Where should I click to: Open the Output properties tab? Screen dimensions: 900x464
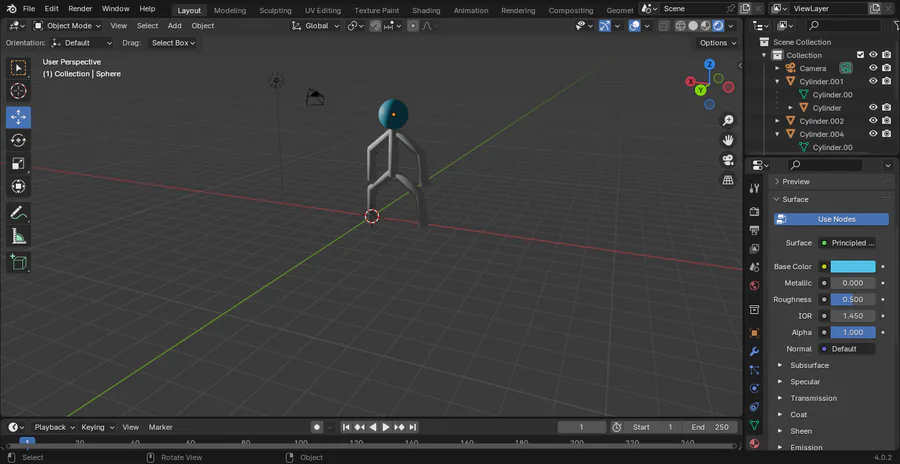755,230
